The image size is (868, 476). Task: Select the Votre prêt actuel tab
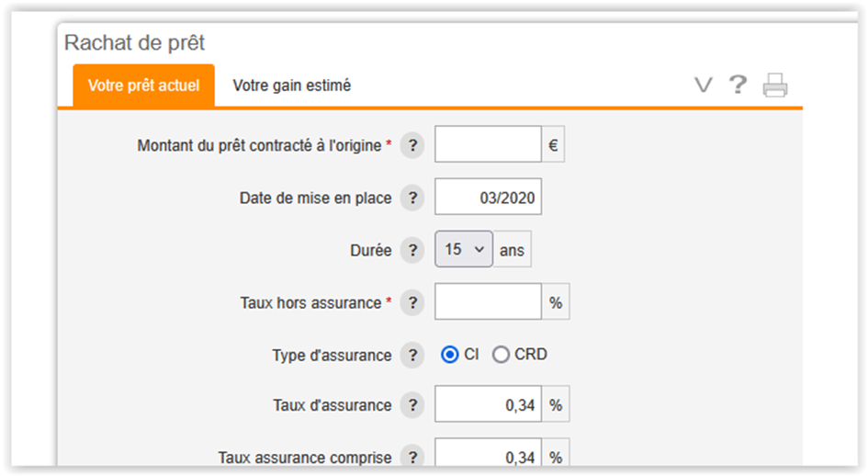coord(144,85)
